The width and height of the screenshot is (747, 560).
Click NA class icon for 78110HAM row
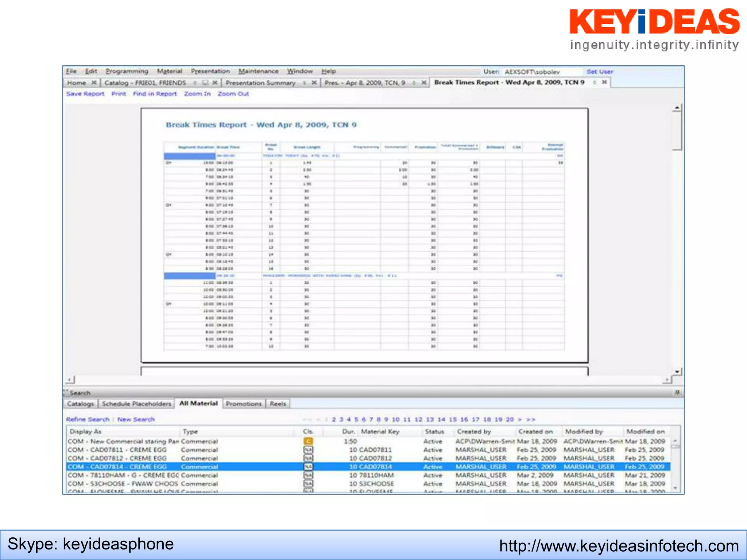(308, 475)
